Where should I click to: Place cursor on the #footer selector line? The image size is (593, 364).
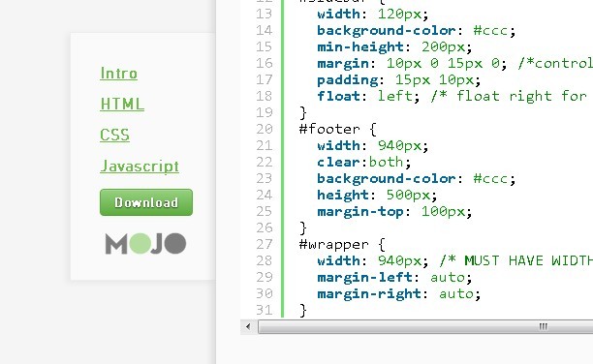pos(338,129)
